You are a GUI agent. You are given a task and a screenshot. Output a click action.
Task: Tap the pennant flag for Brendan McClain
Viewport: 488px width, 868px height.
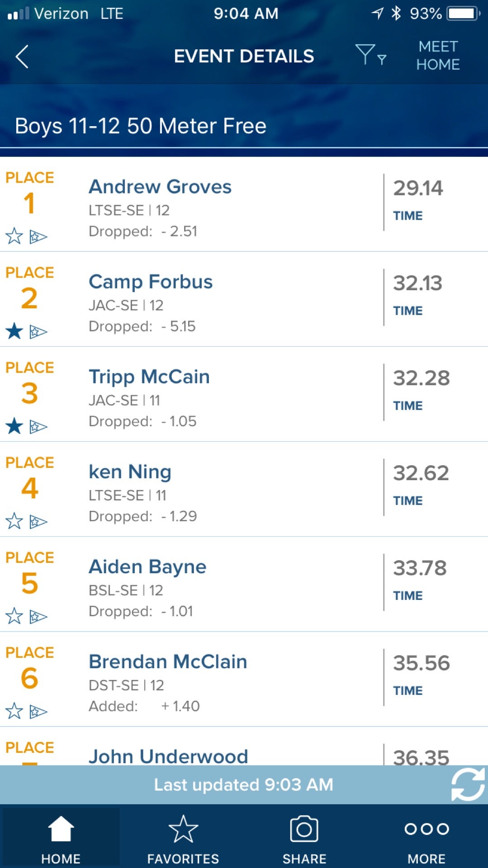[x=38, y=712]
